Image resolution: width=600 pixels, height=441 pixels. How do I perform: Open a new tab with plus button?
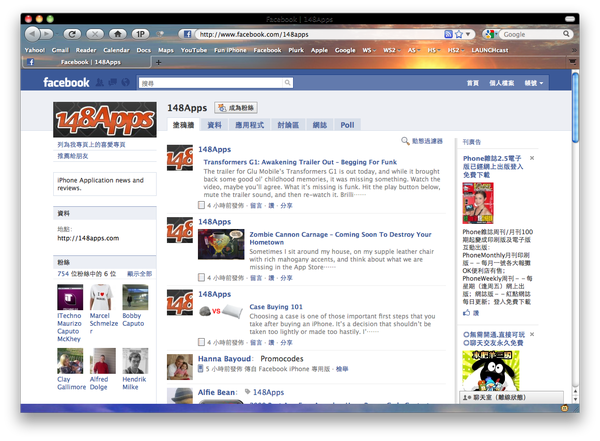pos(158,62)
